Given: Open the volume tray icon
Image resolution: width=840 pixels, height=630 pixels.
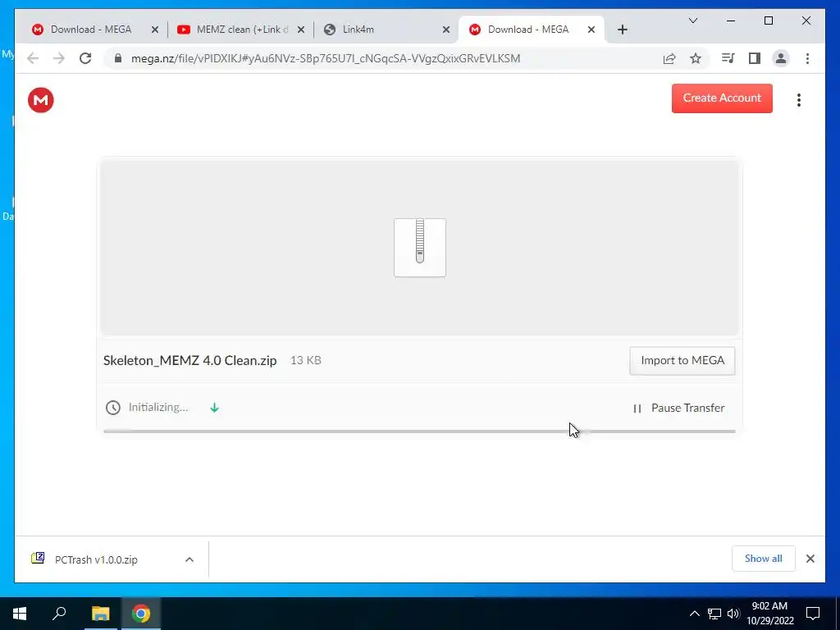Looking at the screenshot, I should (733, 614).
